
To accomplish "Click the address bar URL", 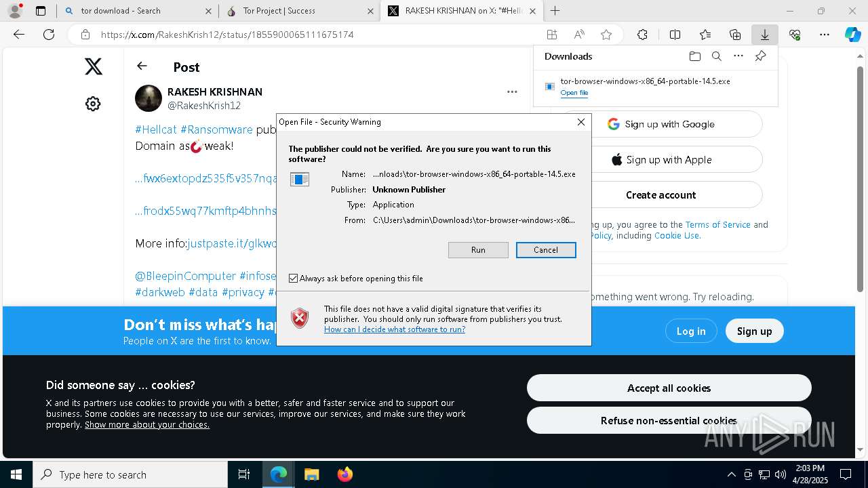I will tap(227, 35).
